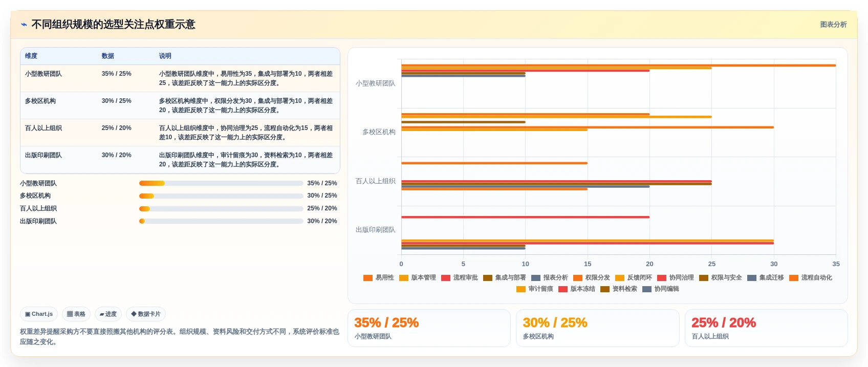Click the lightning icon beside the panel title
This screenshot has height=367, width=868.
click(24, 25)
